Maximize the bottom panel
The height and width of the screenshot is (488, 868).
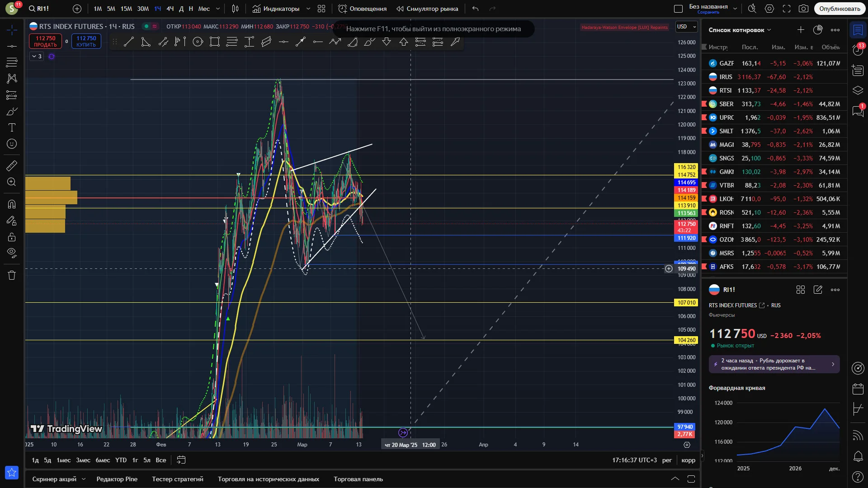coord(691,479)
